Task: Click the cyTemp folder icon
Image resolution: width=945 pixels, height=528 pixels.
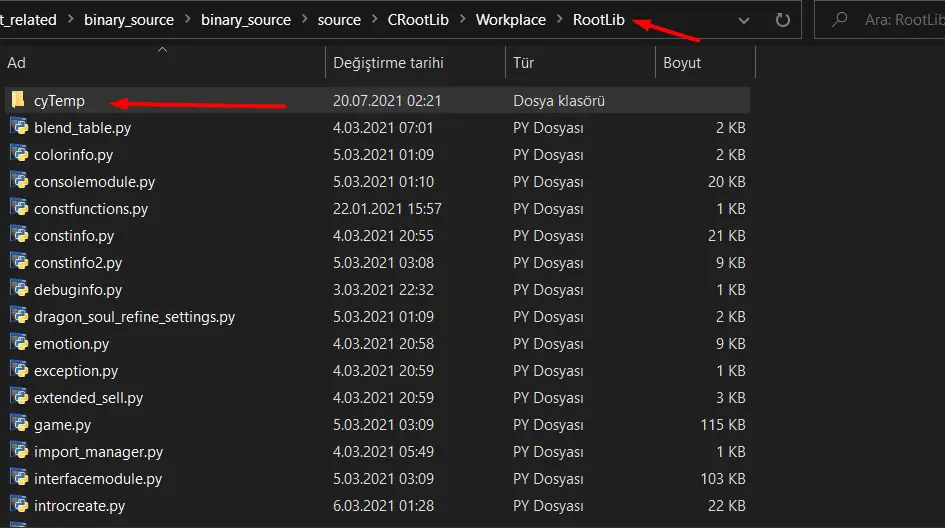Action: 18,101
